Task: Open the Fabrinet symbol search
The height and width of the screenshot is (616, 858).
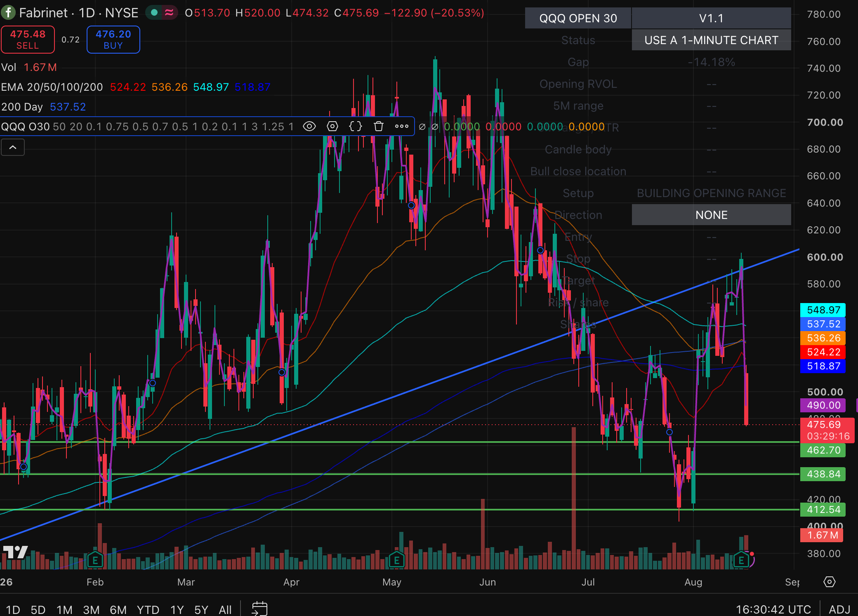Action: (x=78, y=13)
